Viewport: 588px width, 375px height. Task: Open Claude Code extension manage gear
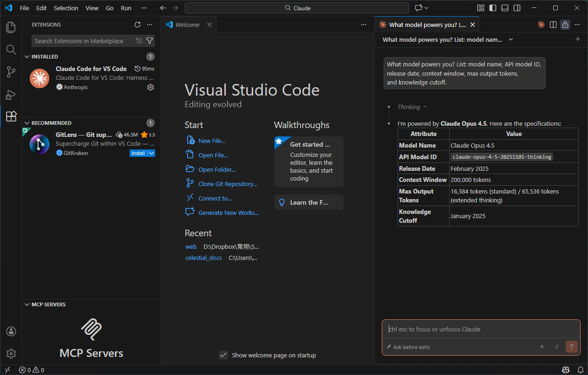[x=150, y=87]
